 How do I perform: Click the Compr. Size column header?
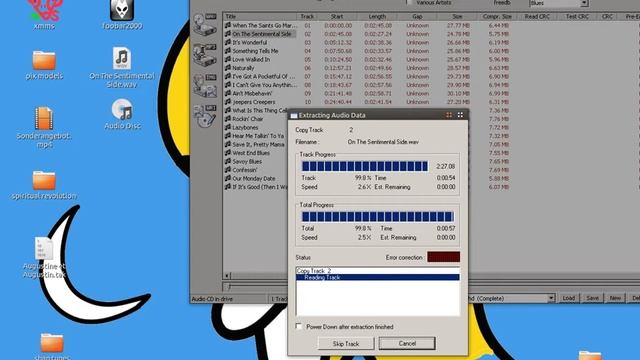tap(497, 17)
